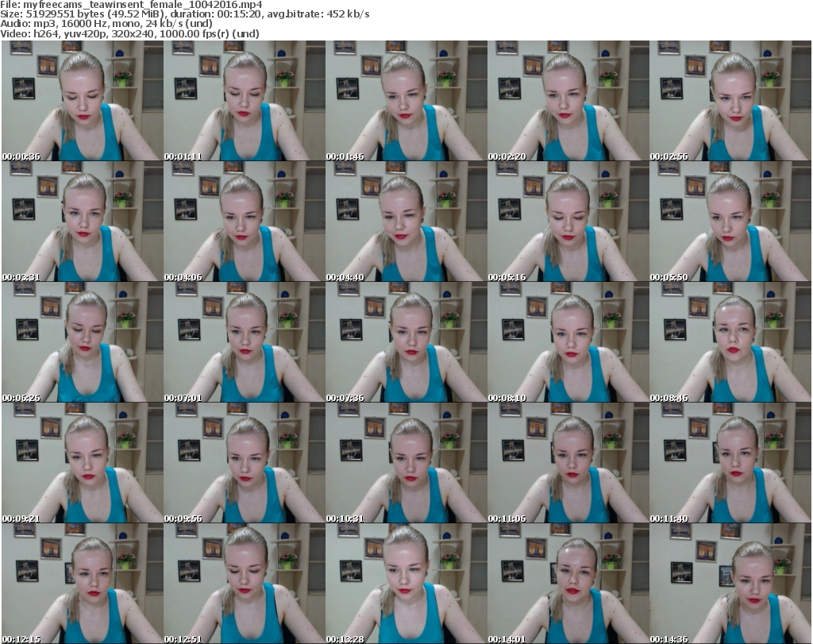Click the frame marked 00:07:36
This screenshot has width=813, height=644.
(x=406, y=342)
